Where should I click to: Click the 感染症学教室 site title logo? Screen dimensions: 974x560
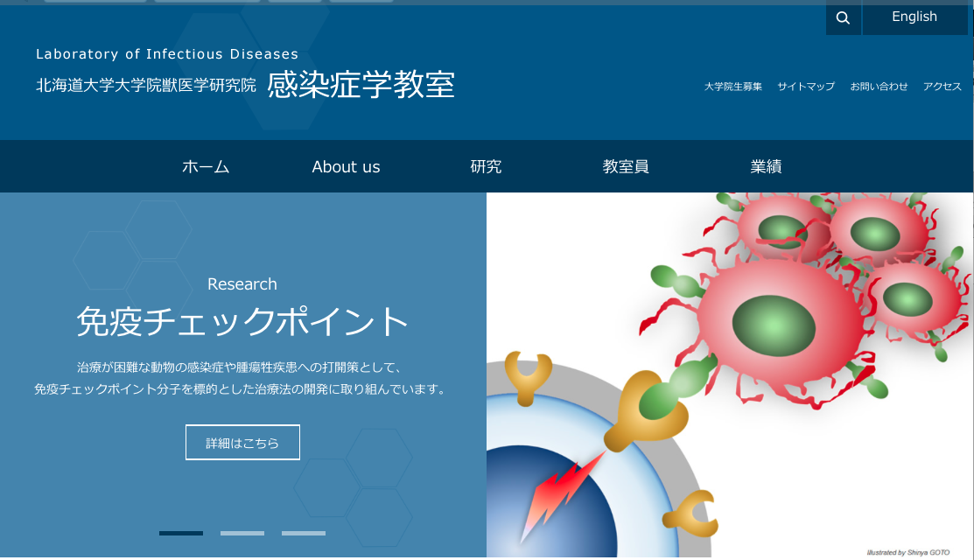361,84
